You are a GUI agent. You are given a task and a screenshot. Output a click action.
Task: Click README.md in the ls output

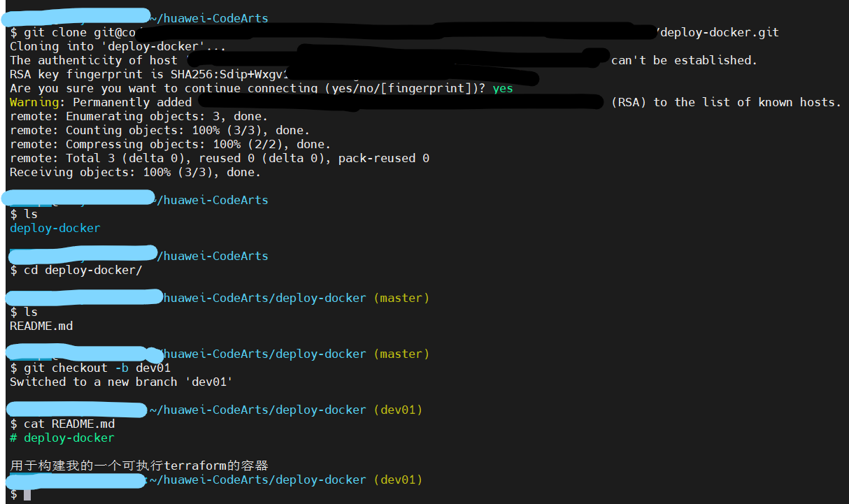(41, 326)
